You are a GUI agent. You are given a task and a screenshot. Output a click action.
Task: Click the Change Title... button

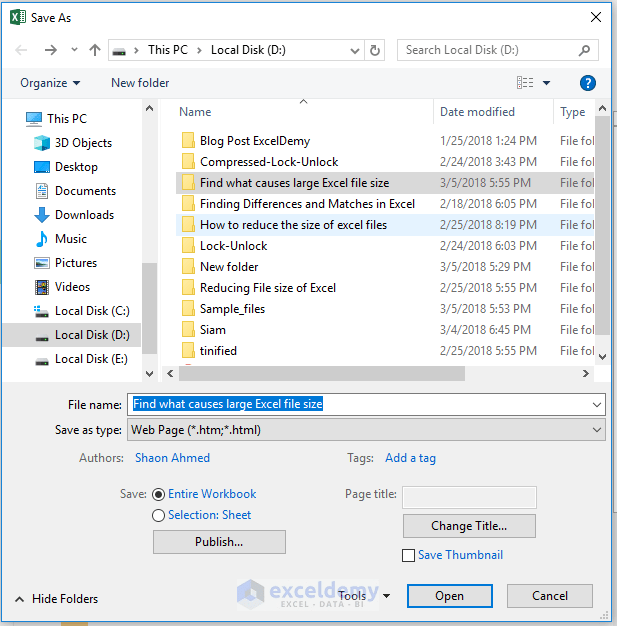pyautogui.click(x=469, y=526)
